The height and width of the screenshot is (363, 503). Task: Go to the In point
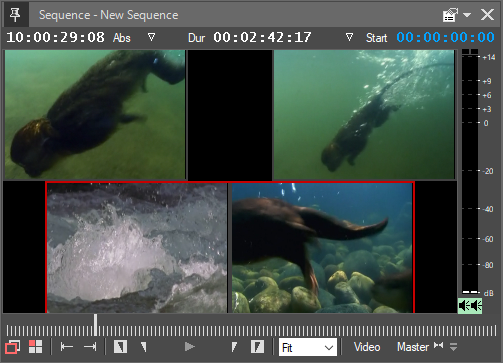(x=67, y=347)
